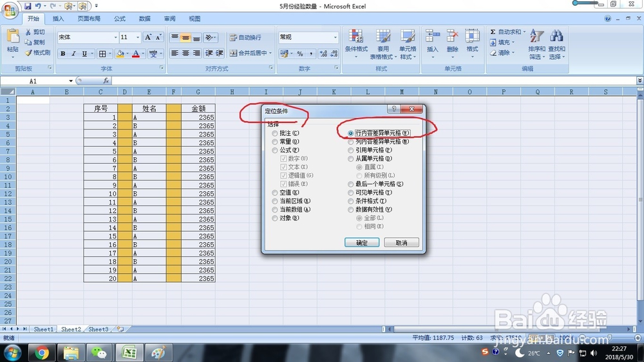Switch to the 数据 (Data) ribbon tab

pos(144,19)
